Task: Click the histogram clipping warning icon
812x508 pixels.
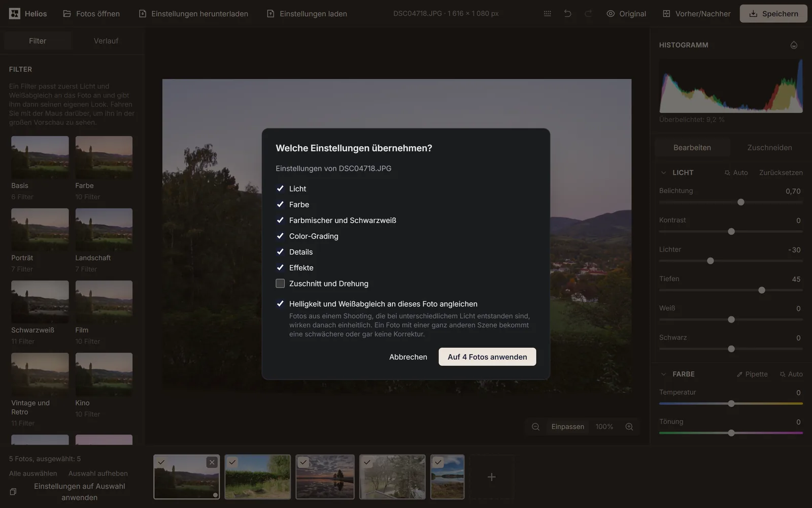Action: (794, 45)
